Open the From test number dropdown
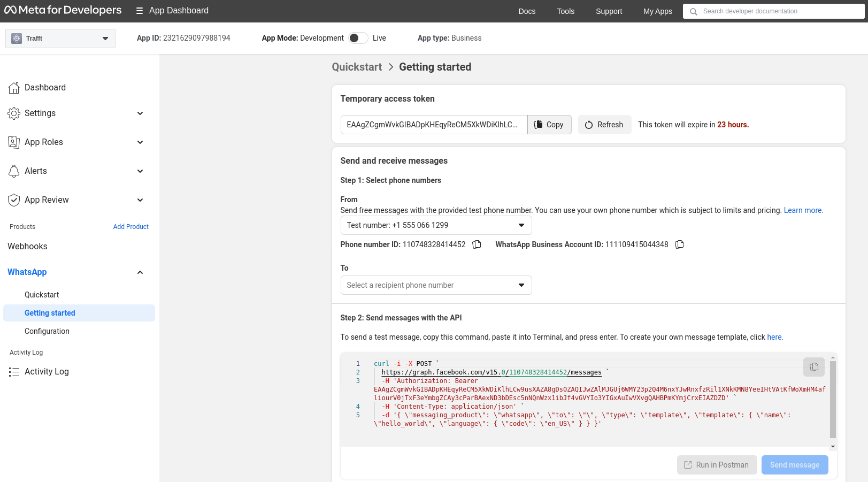This screenshot has width=868, height=482. tap(436, 225)
